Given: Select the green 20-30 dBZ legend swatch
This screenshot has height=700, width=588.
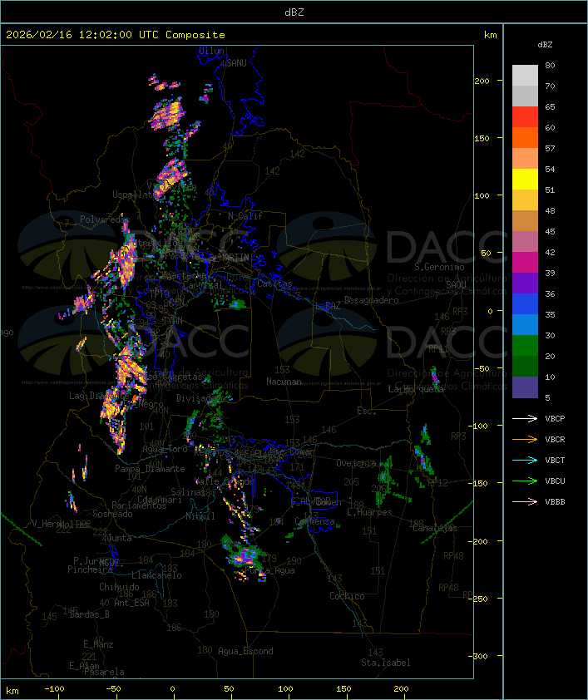Looking at the screenshot, I should [x=525, y=346].
